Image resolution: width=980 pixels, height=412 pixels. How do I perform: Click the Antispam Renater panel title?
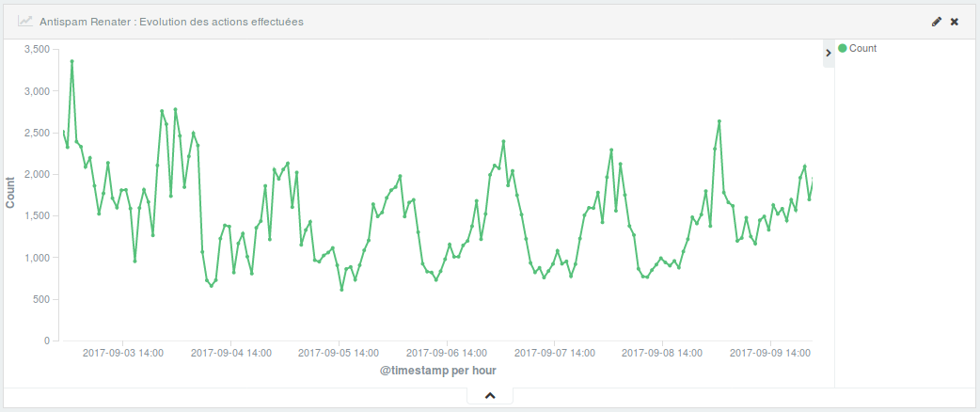point(171,21)
